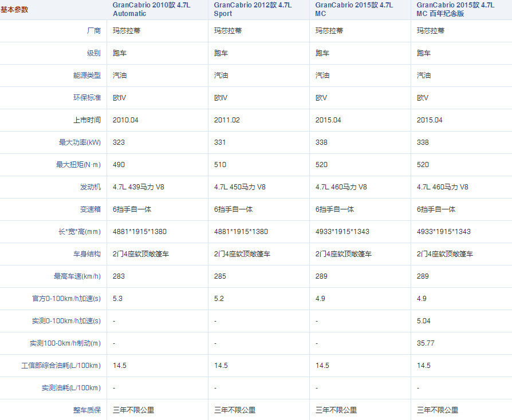512x420 pixels.
Task: Click the 实测油耗(L/100km) row label
Action: tap(71, 388)
